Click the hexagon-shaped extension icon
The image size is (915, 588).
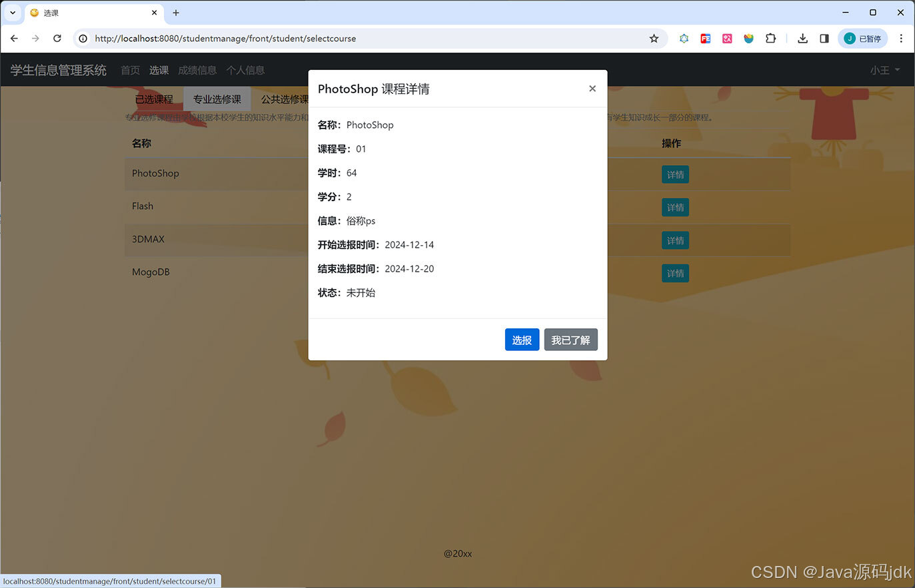684,39
